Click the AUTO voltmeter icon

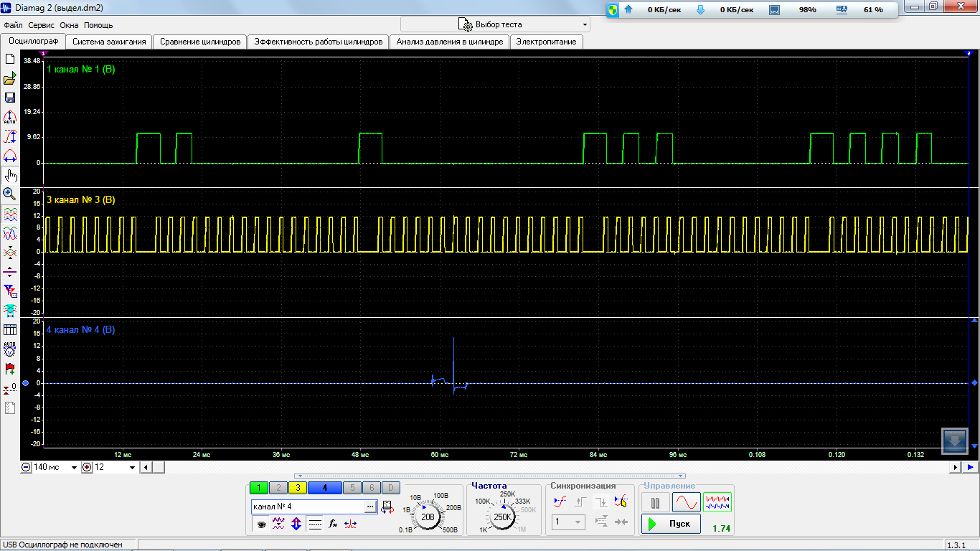click(10, 349)
